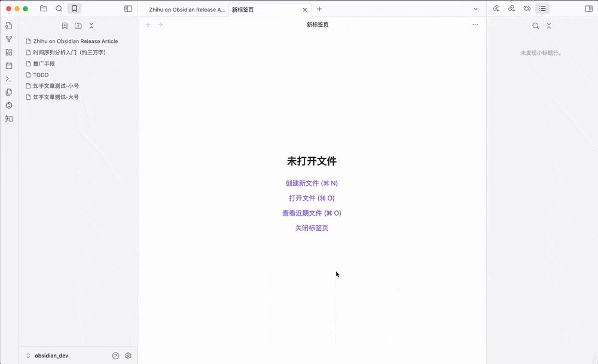
Task: Select the tags pane icon
Action: click(527, 8)
